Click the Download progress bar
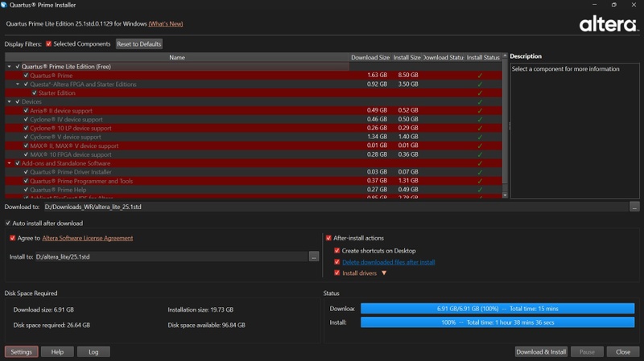The width and height of the screenshot is (644, 361). pos(497,309)
